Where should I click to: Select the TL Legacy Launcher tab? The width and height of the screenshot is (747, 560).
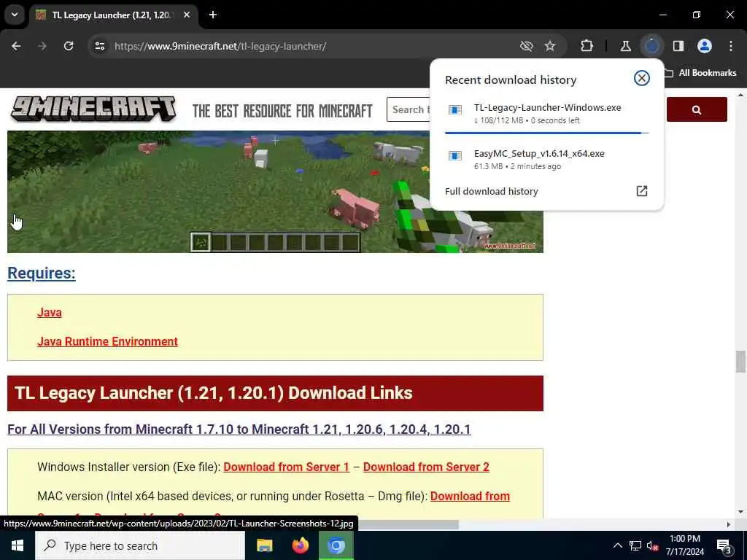click(113, 15)
